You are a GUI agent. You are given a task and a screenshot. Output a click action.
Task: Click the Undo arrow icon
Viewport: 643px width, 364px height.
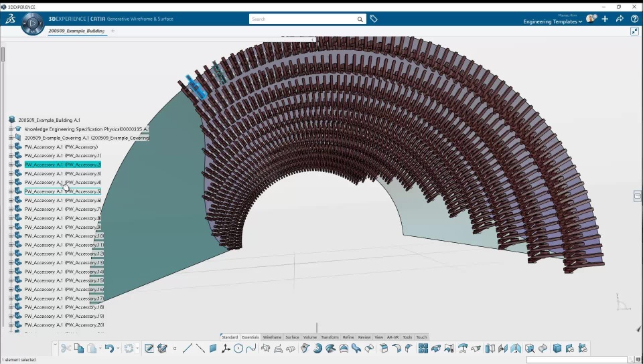(109, 349)
